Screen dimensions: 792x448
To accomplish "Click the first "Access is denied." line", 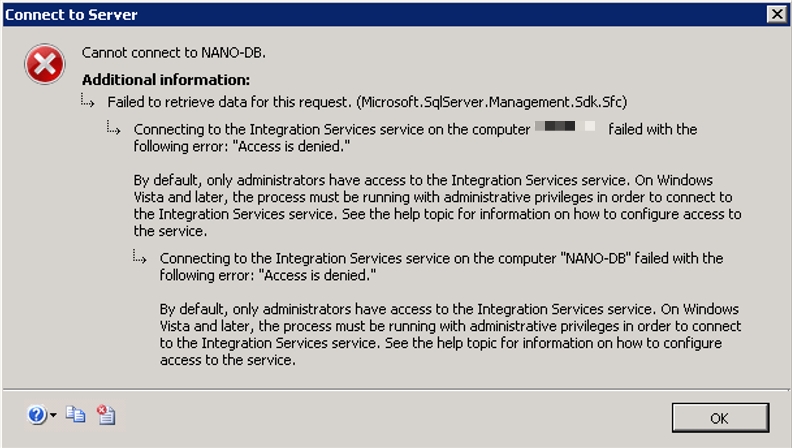I will tap(241, 146).
